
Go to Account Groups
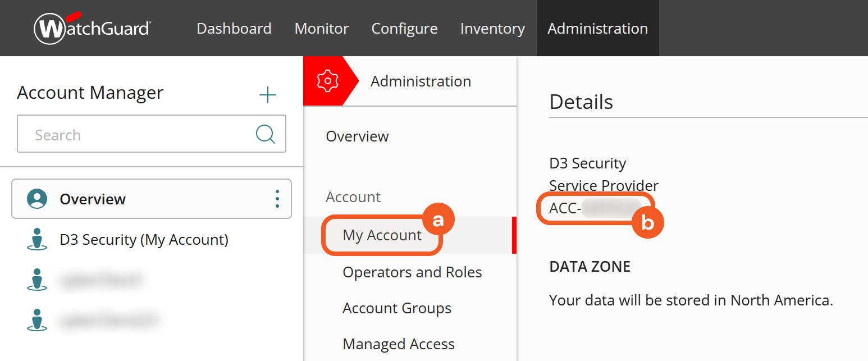click(x=397, y=308)
